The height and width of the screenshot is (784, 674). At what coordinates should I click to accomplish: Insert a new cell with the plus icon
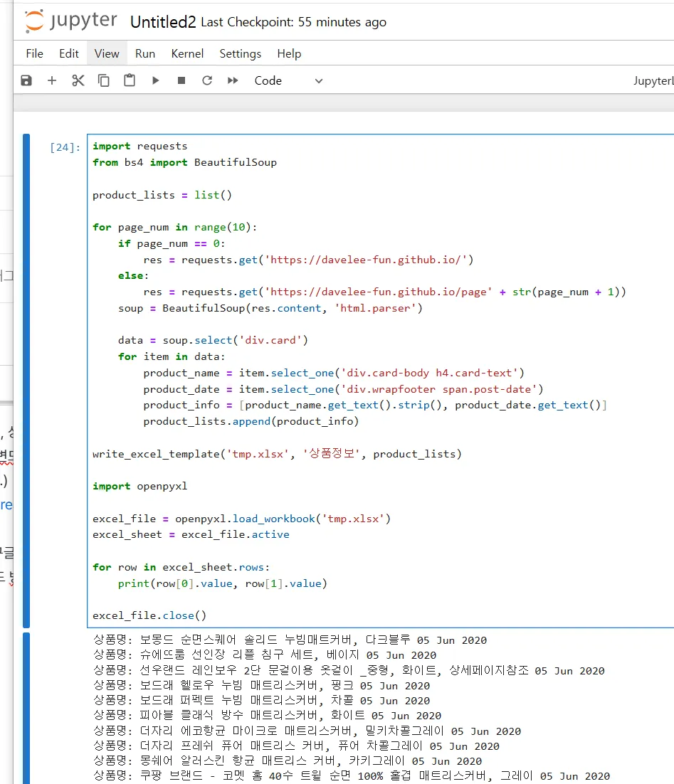pos(52,80)
